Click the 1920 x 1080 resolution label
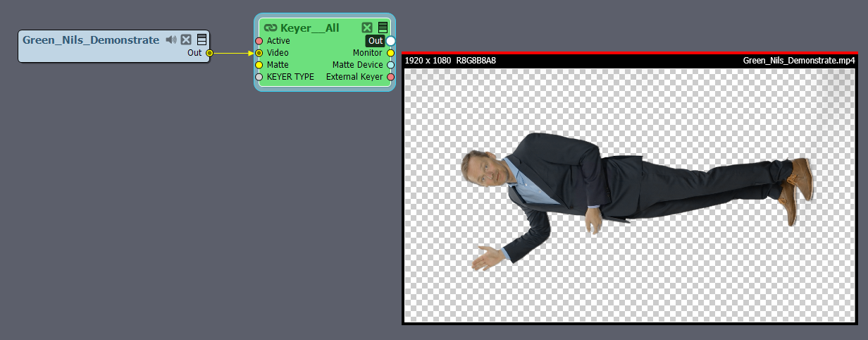Screen dimensions: 868x340 point(428,61)
